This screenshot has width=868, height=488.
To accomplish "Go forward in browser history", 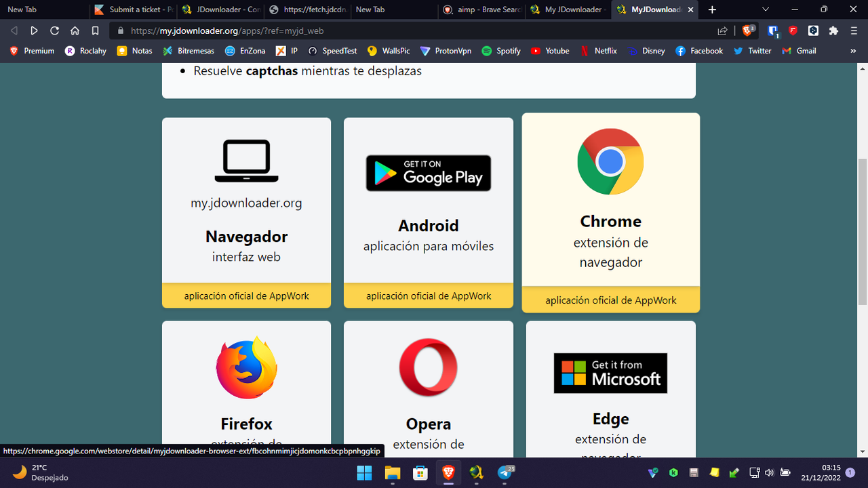I will point(34,30).
